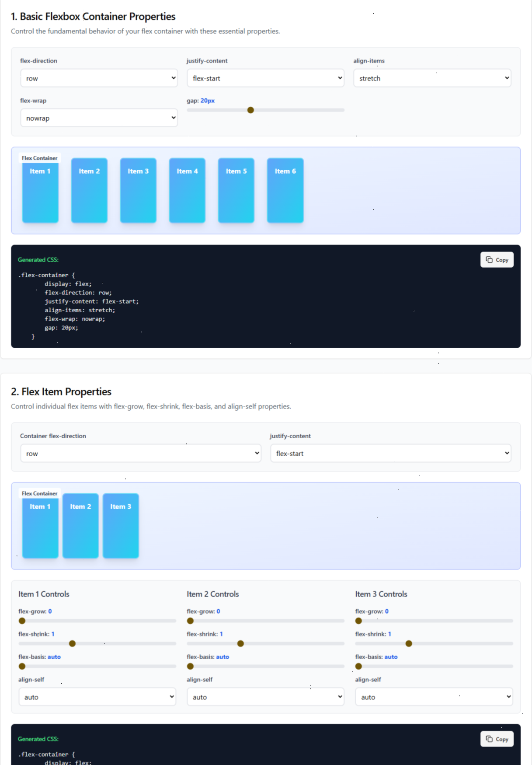
Task: Expand the align-items dropdown showing stretch
Action: pyautogui.click(x=432, y=78)
